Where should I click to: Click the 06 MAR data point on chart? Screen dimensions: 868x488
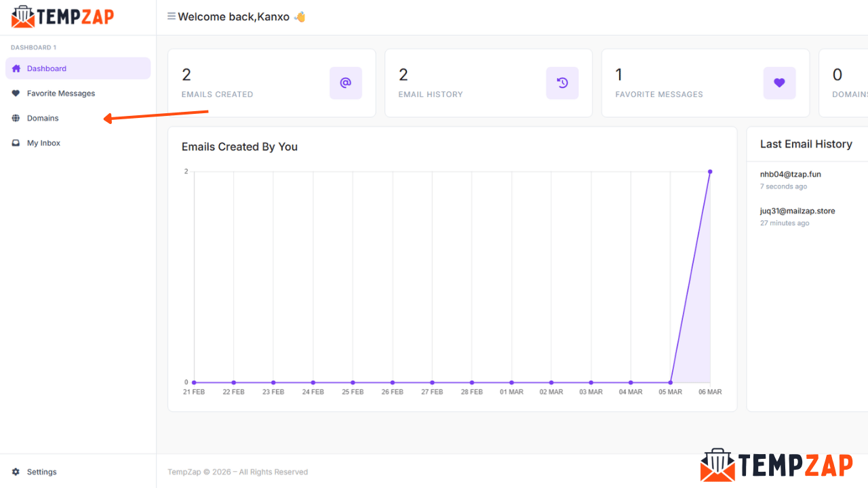click(710, 171)
